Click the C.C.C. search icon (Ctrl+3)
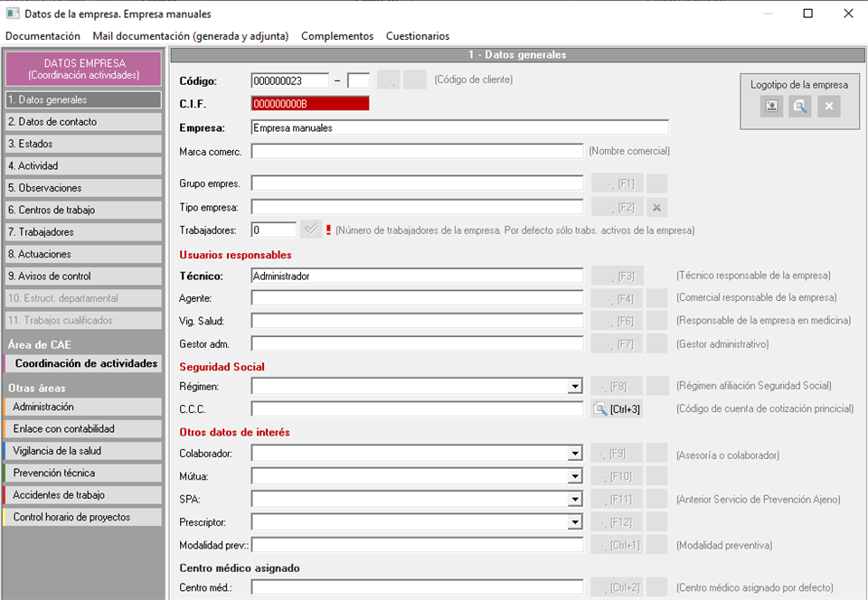Image resolution: width=868 pixels, height=600 pixels. (600, 409)
